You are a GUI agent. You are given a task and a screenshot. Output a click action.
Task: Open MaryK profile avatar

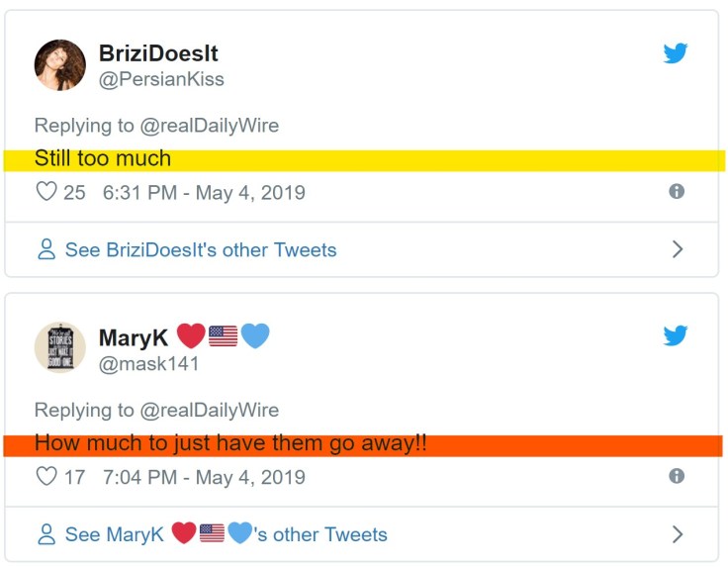point(60,348)
